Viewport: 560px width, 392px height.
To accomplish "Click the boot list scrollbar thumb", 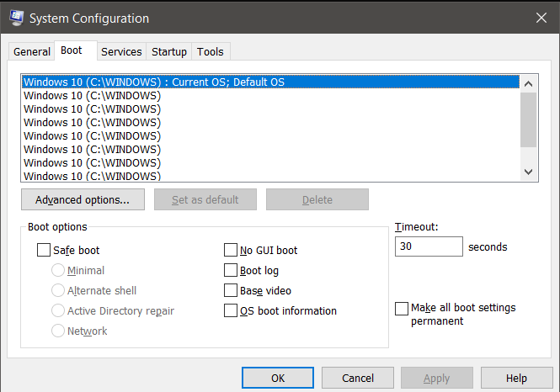I will pos(528,119).
